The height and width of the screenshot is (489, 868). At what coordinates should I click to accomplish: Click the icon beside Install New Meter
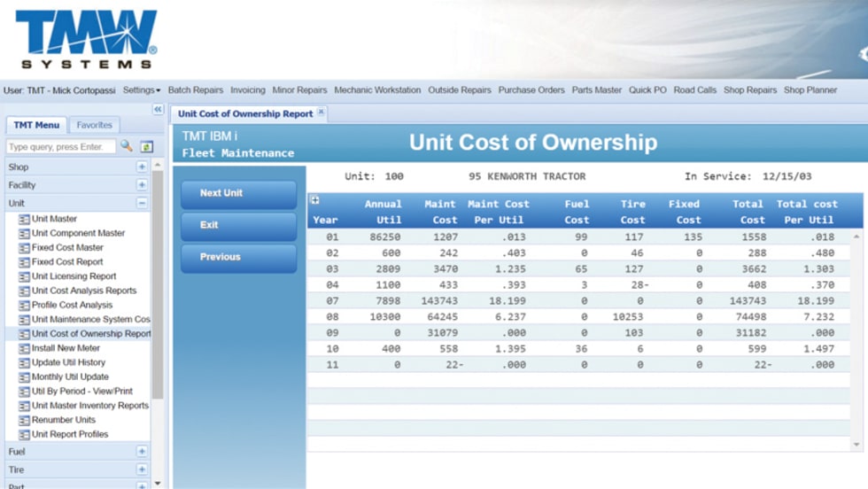(x=24, y=349)
